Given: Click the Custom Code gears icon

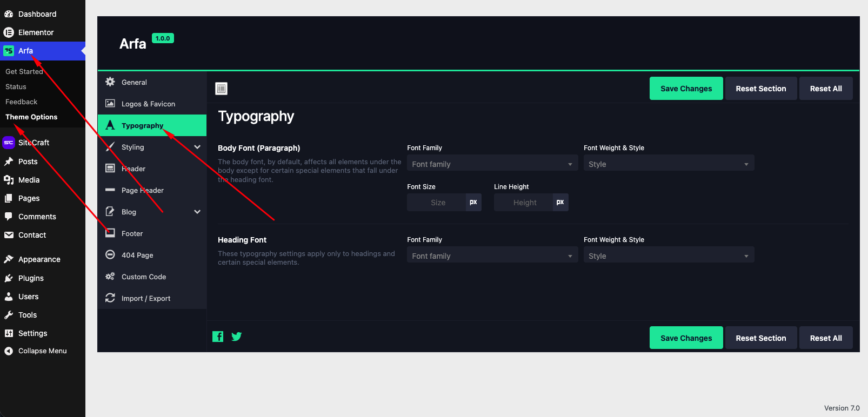Looking at the screenshot, I should 110,277.
